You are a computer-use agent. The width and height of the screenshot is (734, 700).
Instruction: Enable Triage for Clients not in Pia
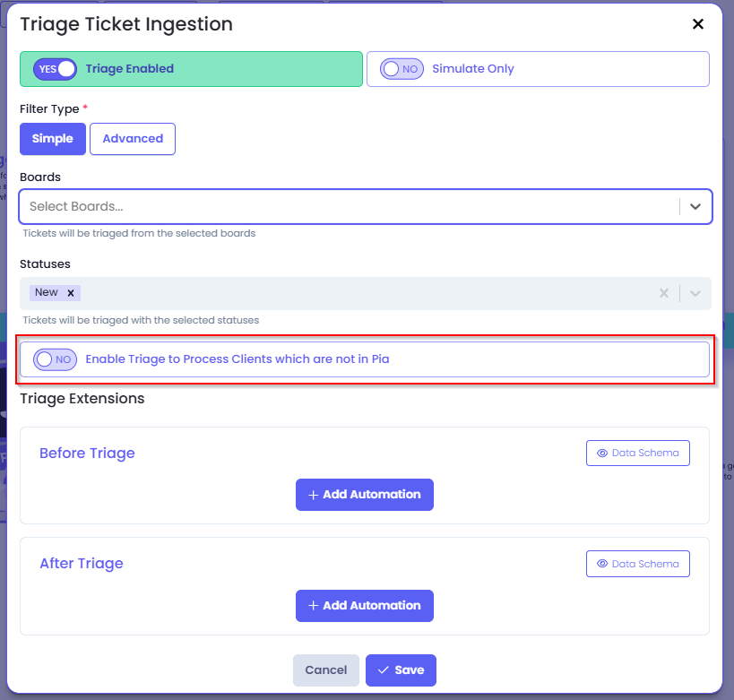pos(55,359)
